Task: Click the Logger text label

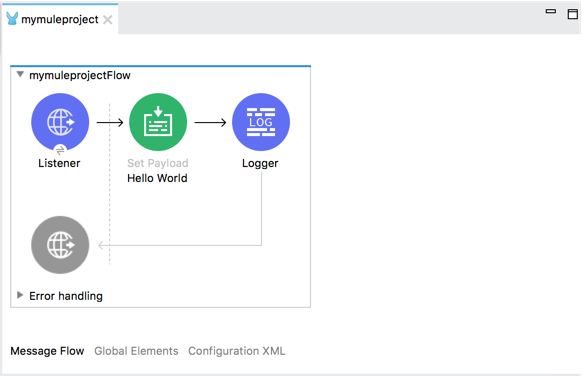Action: click(x=260, y=164)
